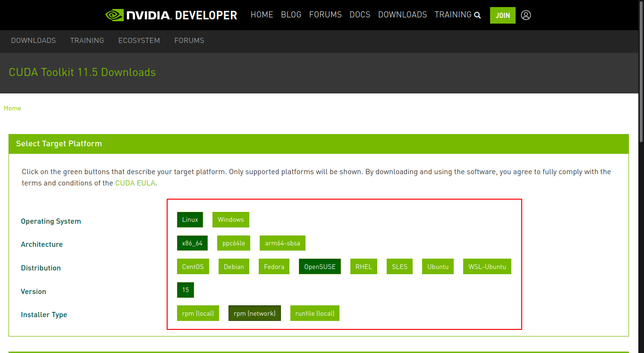Select FORUMS in the gray sub-navigation
This screenshot has height=353, width=644.
tap(189, 41)
